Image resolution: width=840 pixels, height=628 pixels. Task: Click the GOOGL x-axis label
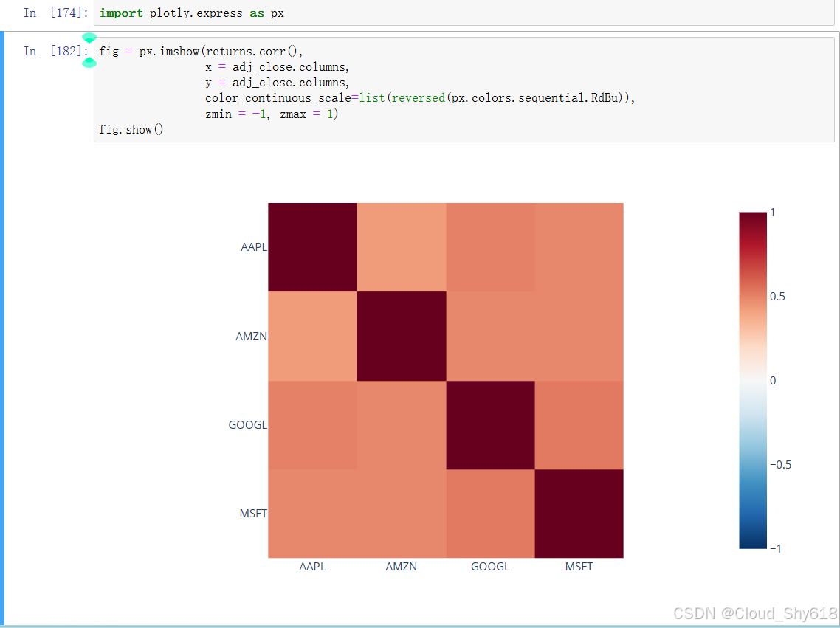click(490, 567)
